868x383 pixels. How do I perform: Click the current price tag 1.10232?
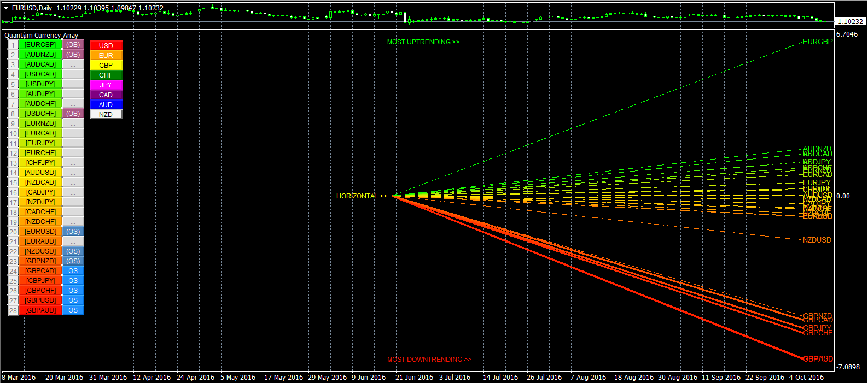point(850,22)
